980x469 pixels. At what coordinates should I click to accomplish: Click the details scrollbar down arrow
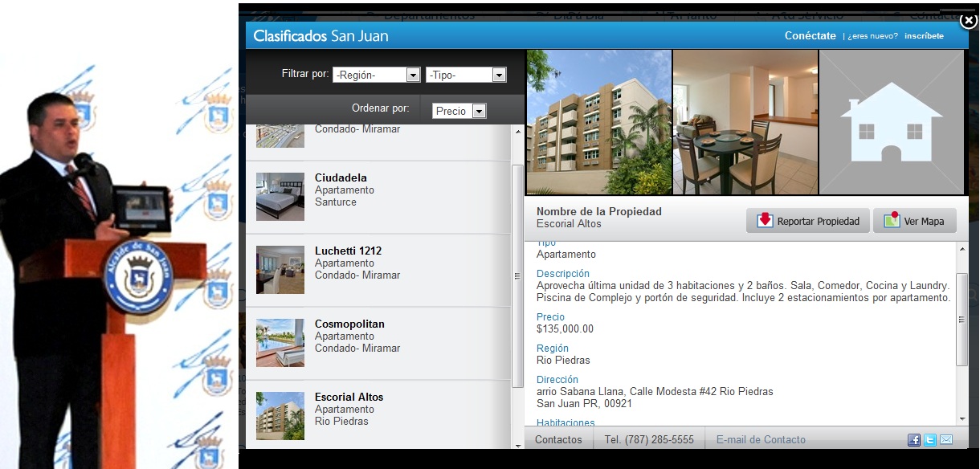(x=962, y=418)
